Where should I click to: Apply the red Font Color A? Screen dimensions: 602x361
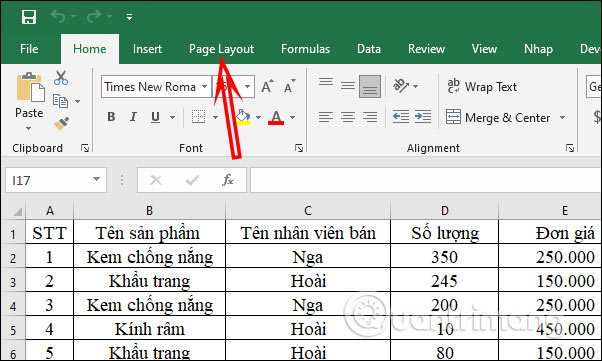point(276,117)
